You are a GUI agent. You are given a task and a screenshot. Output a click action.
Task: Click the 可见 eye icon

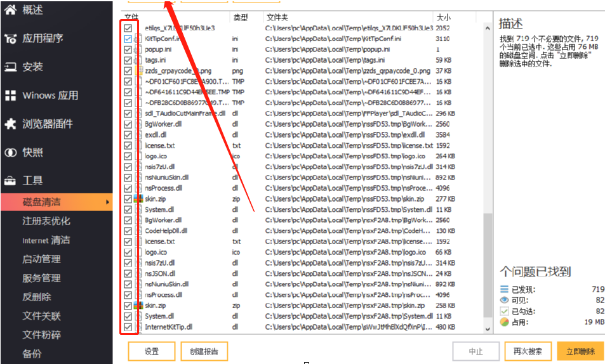pos(504,300)
